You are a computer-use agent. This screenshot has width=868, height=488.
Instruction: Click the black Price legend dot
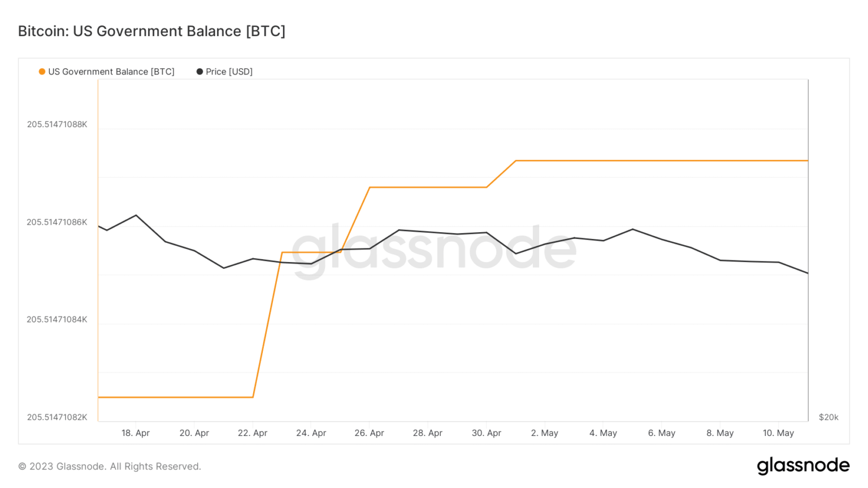[x=199, y=72]
